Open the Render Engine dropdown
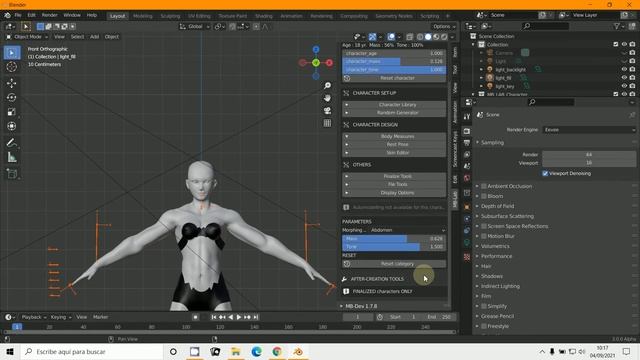Screen dimensions: 640x360 tap(589, 130)
